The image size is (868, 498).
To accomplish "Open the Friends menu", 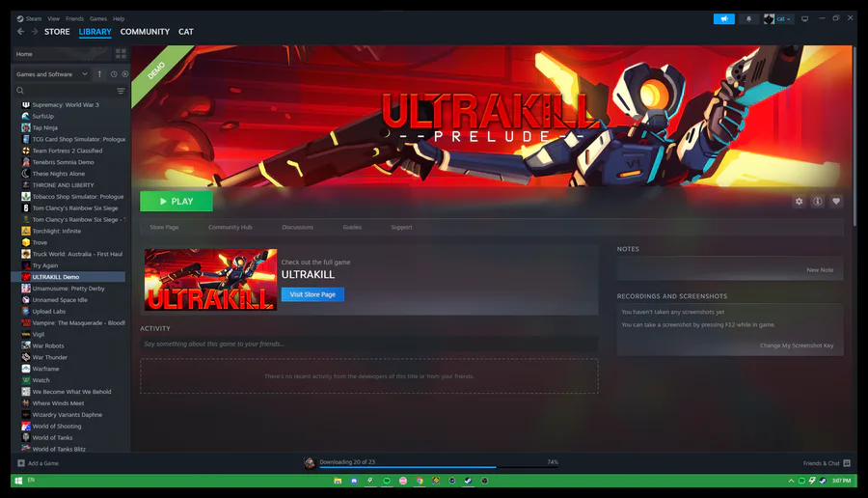I will (74, 19).
